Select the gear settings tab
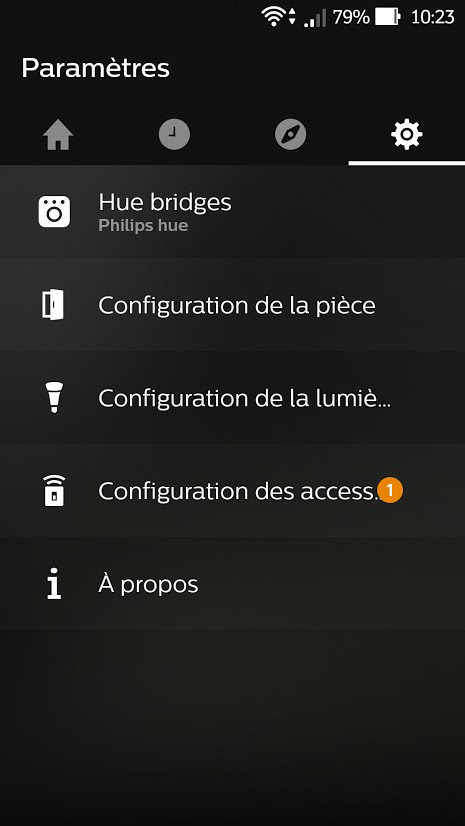The image size is (465, 826). [407, 134]
